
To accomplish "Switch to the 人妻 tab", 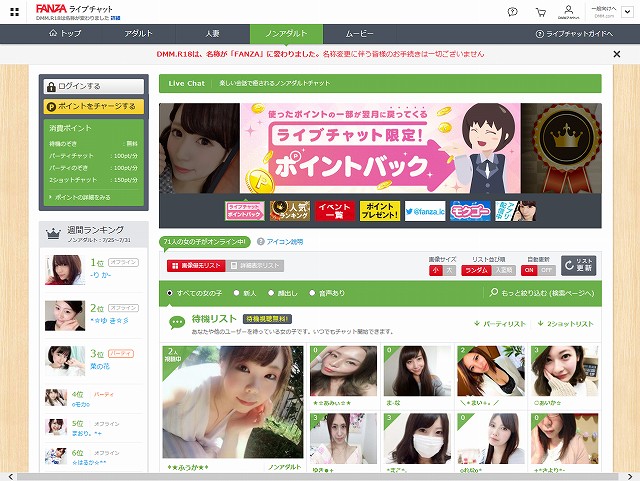I will (211, 33).
